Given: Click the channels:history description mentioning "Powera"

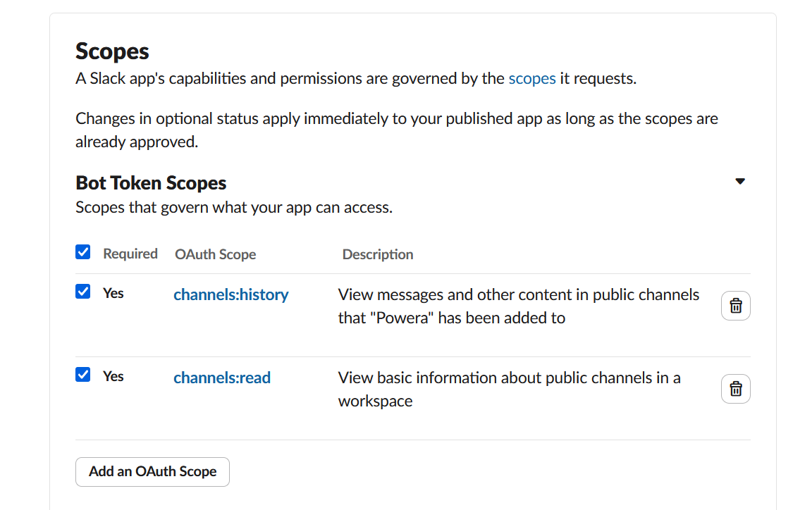Looking at the screenshot, I should [x=518, y=306].
